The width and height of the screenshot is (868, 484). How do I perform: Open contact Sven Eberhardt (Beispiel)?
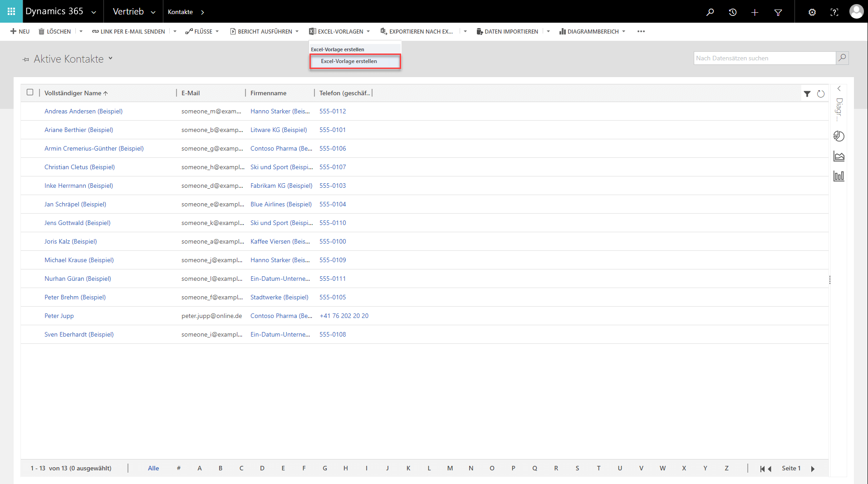click(x=79, y=334)
